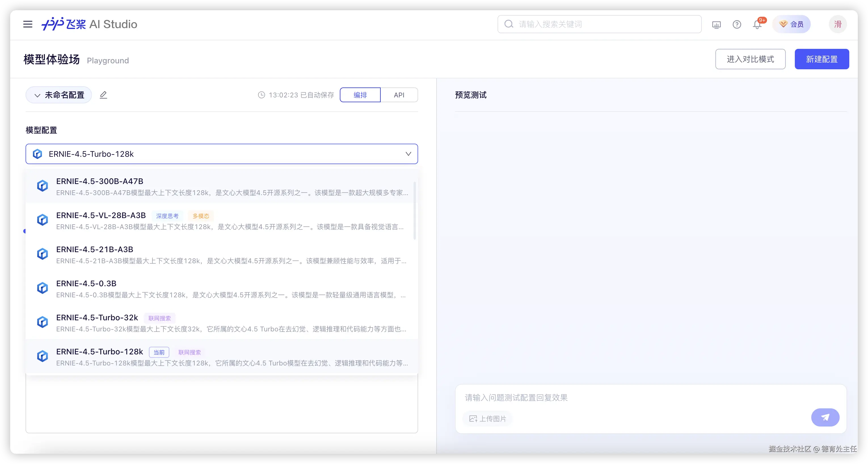This screenshot has height=464, width=868.
Task: Expand the 未命名配置 configuration dropdown
Action: pyautogui.click(x=59, y=95)
